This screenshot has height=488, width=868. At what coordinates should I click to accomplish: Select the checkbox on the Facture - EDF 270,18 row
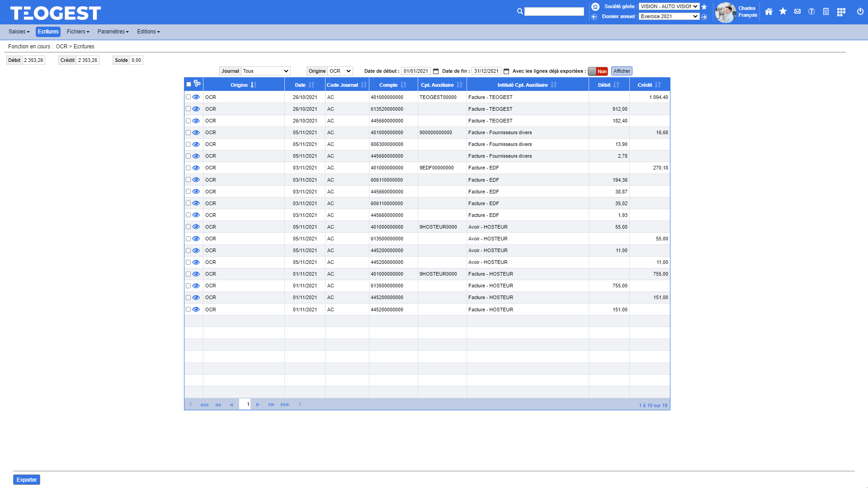point(188,168)
